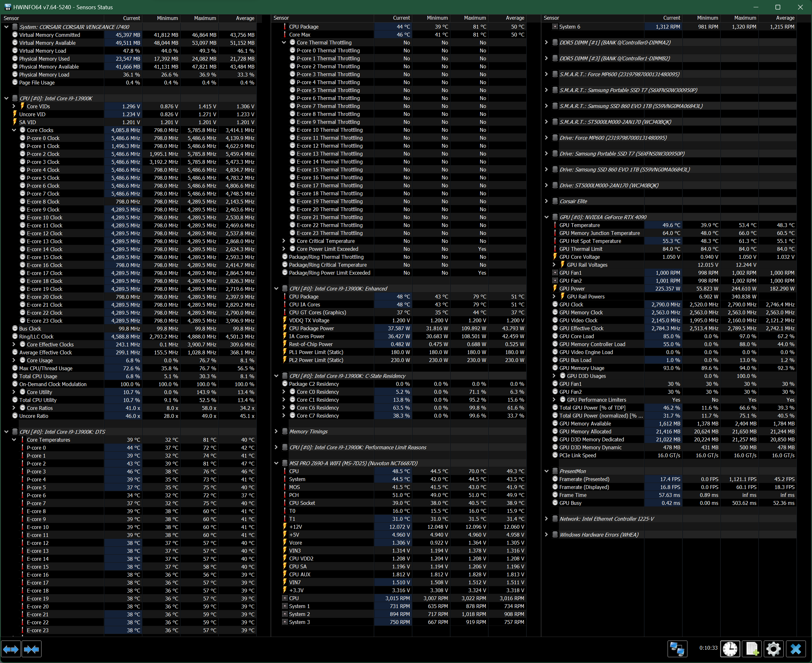Reset min/max values with clock icon
Image resolution: width=812 pixels, height=663 pixels.
coord(730,649)
